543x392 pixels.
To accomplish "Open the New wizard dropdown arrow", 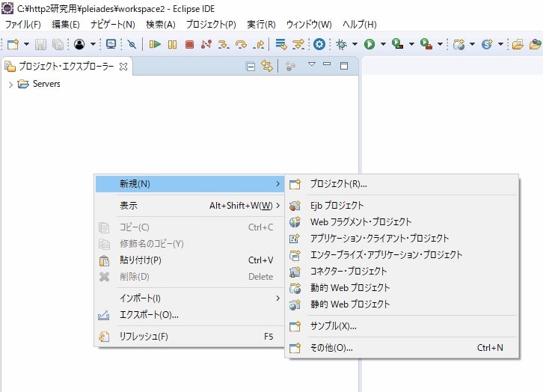I will point(26,44).
